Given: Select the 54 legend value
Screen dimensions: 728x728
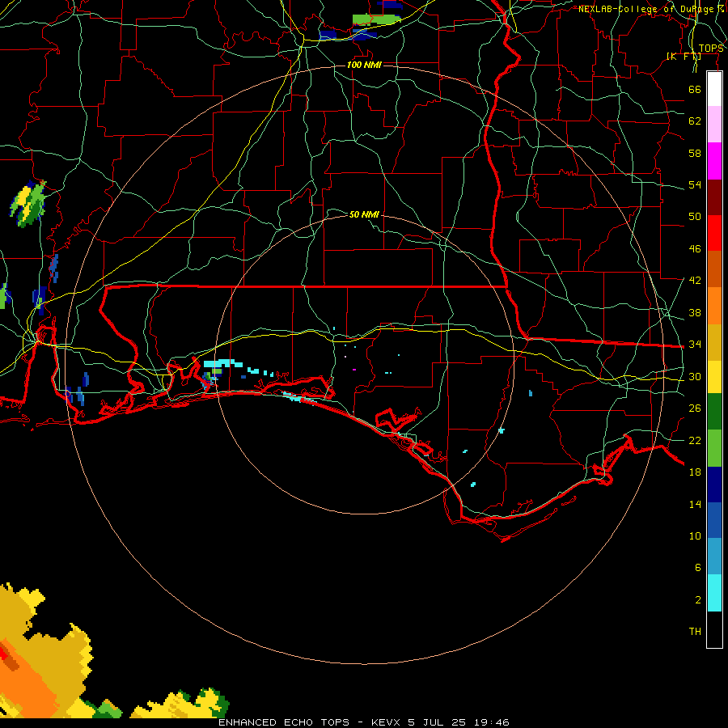Looking at the screenshot, I should pos(695,184).
